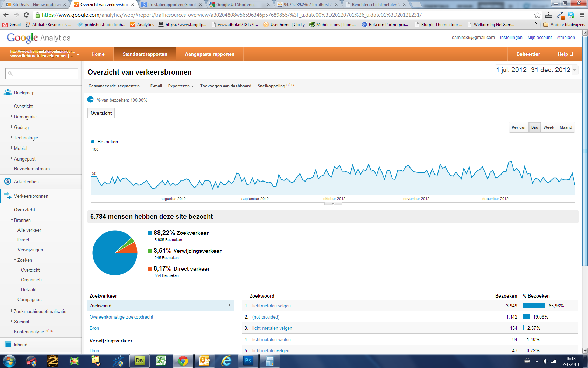Viewport: 588px width, 368px height.
Task: Show hidden bookmarks with the chevron
Action: click(x=536, y=23)
